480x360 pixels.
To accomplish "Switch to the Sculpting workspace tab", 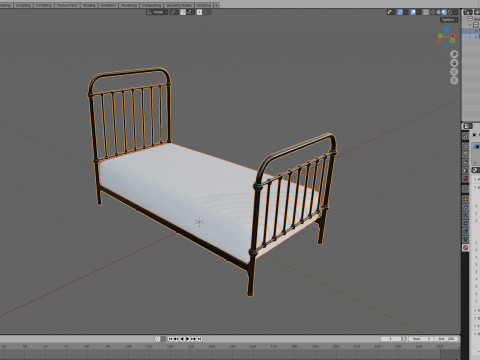I will click(23, 5).
